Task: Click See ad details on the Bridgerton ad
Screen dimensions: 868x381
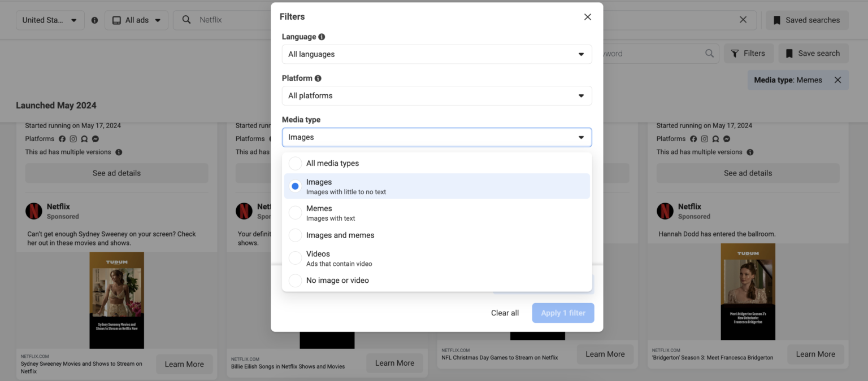Action: click(748, 173)
